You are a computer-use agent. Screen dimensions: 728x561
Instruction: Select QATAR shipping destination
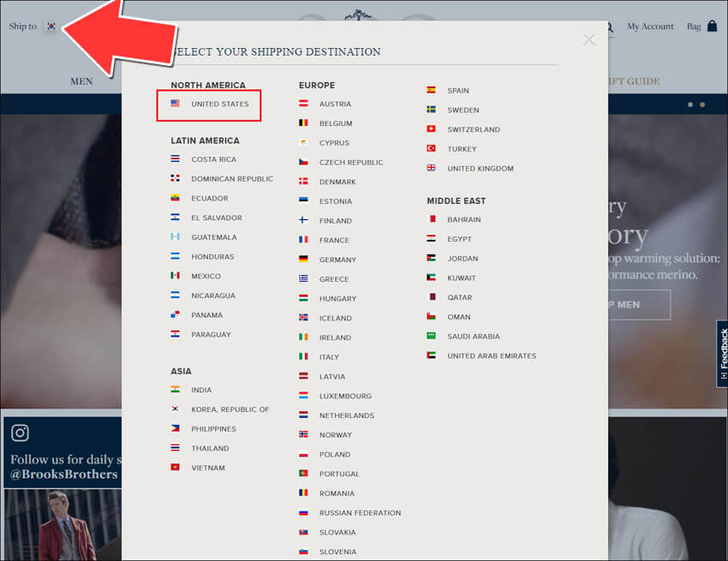tap(459, 298)
